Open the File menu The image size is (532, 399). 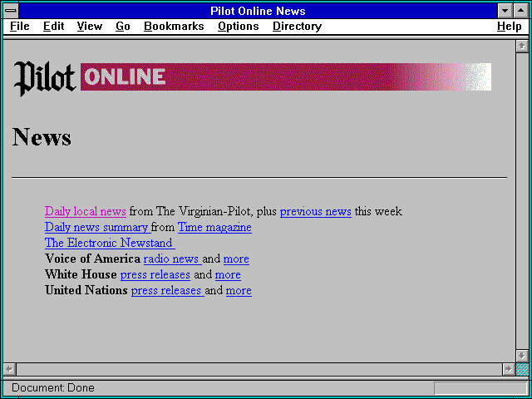[20, 27]
